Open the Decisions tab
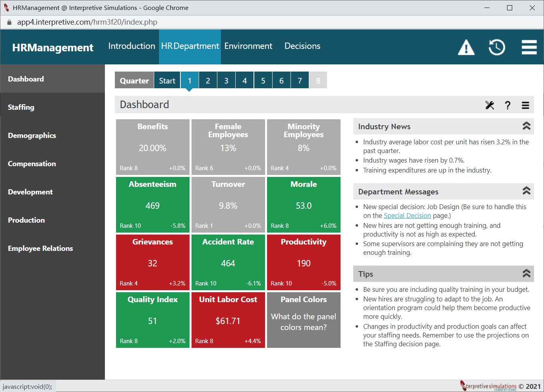This screenshot has width=544, height=392. pyautogui.click(x=302, y=46)
